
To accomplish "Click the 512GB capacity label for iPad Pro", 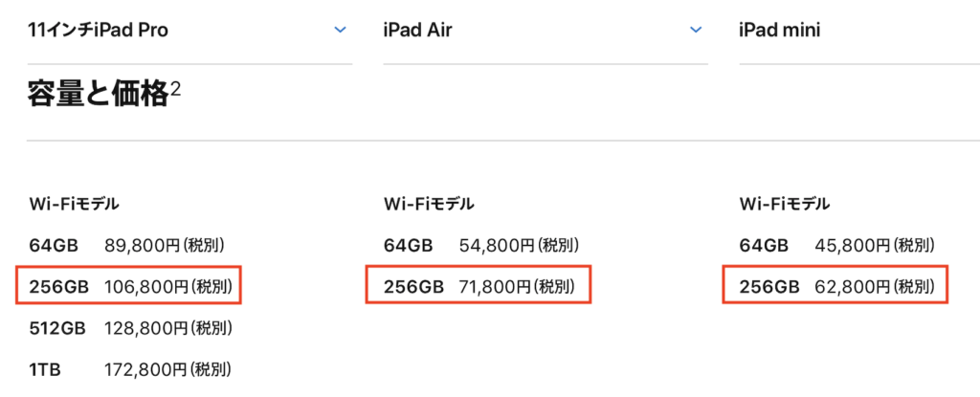I will (x=57, y=328).
